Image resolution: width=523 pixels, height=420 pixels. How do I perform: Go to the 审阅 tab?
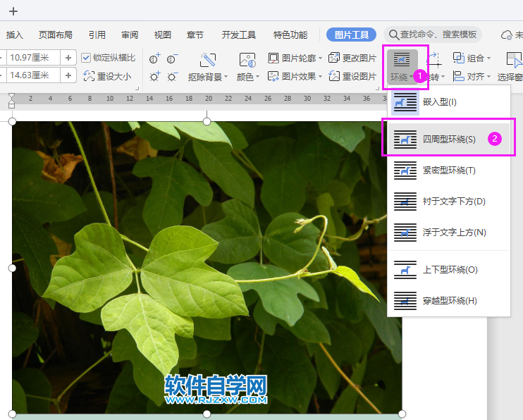(130, 35)
